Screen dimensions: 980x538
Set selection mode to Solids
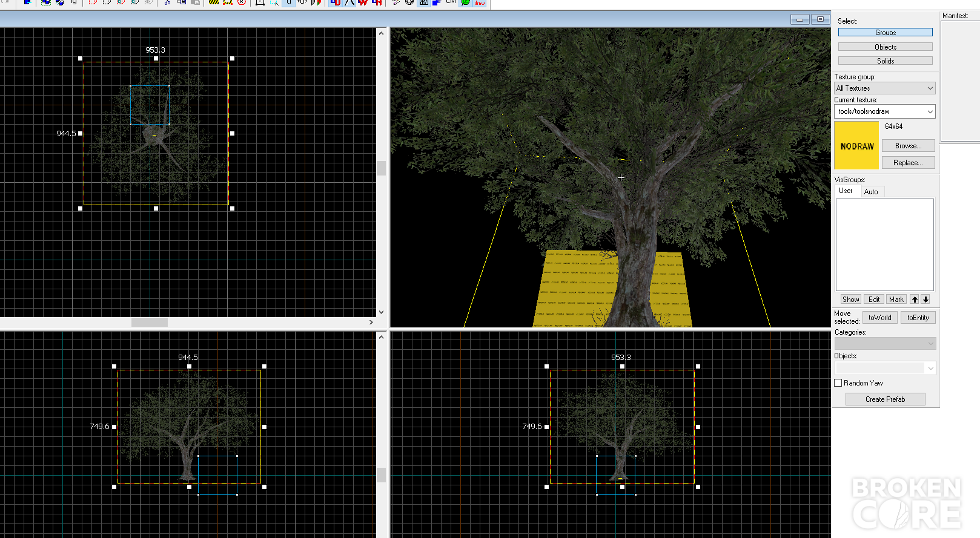(885, 61)
